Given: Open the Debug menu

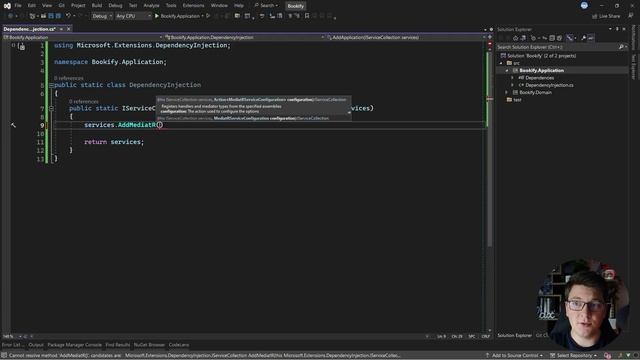Looking at the screenshot, I should coord(115,6).
